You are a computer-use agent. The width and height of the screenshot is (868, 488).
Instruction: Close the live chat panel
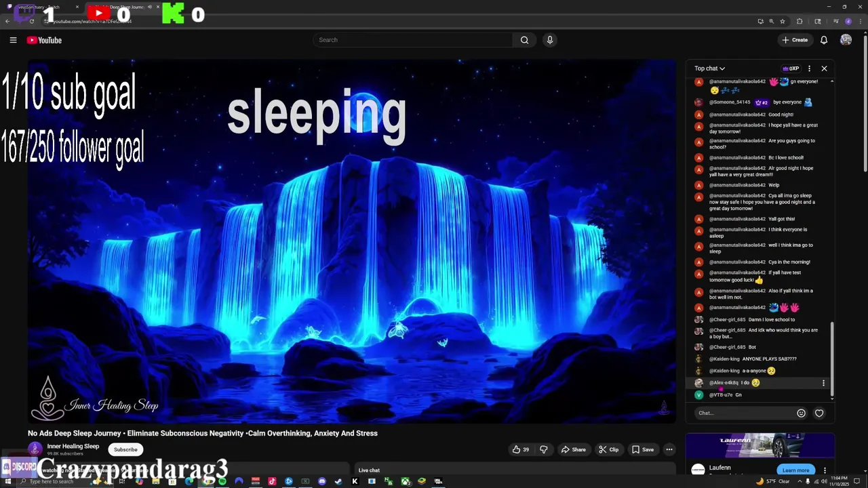[x=824, y=68]
